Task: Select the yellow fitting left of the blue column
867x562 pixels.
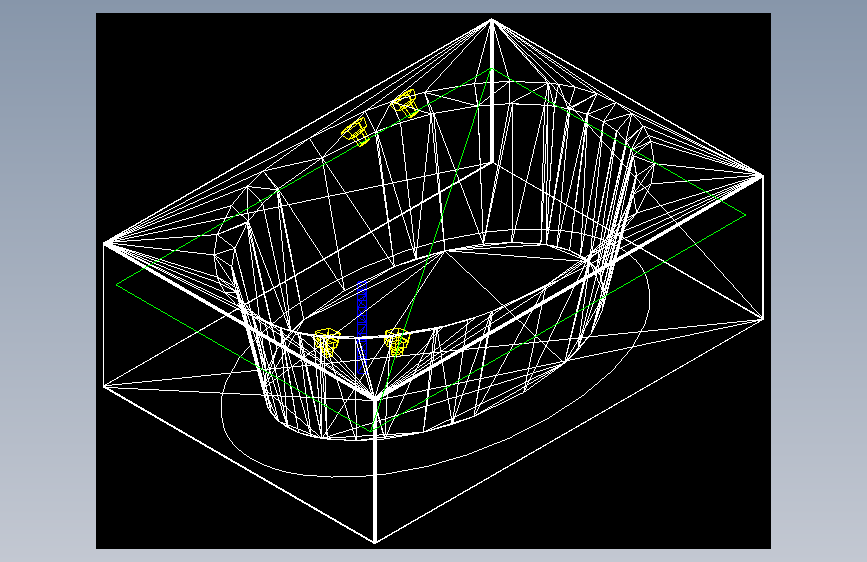Action: (x=326, y=342)
